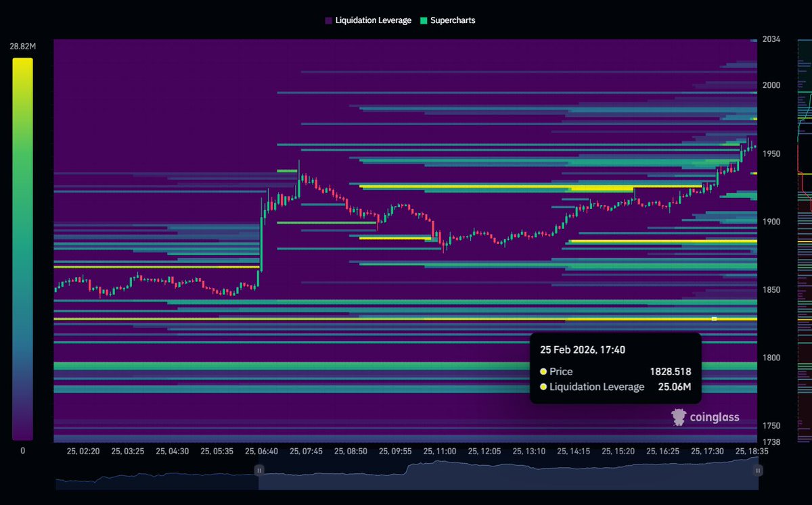Click the heatmap color scale gradient bar

(x=22, y=249)
